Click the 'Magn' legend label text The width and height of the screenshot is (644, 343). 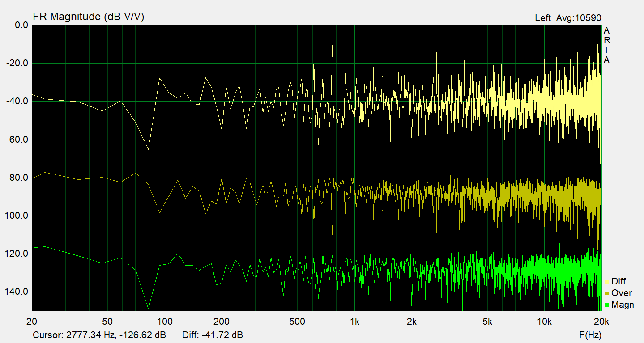623,305
